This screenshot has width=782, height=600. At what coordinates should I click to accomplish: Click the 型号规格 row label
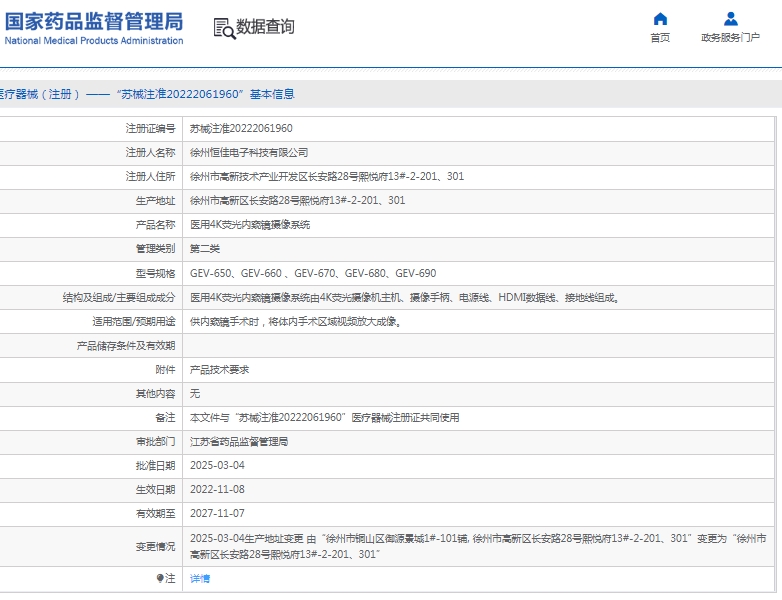click(x=155, y=273)
